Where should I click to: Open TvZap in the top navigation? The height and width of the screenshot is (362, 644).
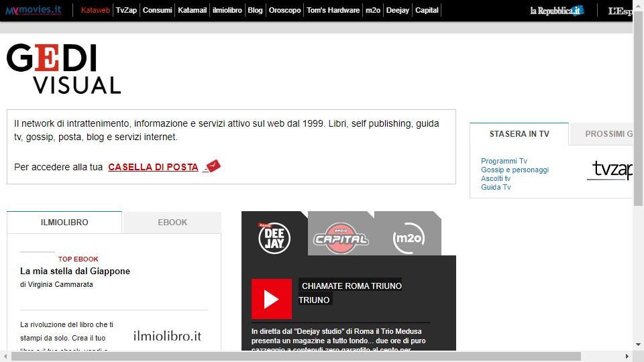pyautogui.click(x=126, y=10)
